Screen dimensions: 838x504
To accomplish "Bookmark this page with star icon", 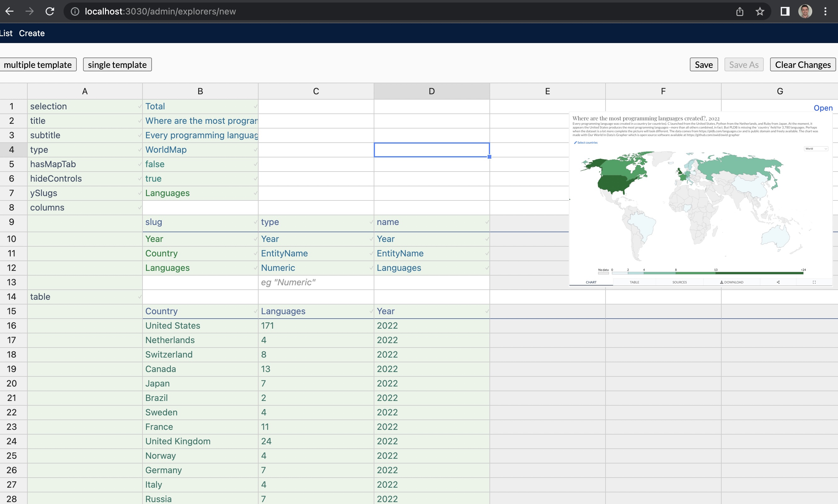I will [760, 11].
